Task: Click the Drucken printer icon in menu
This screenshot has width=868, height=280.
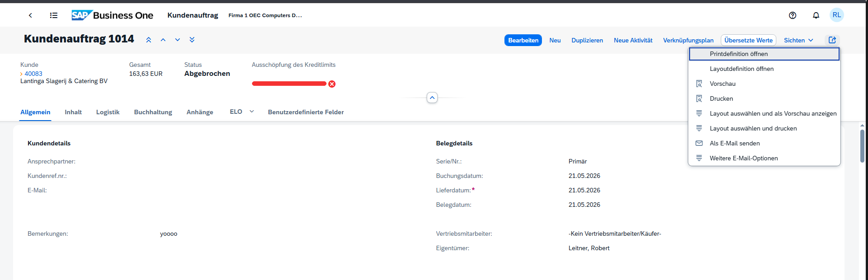Action: [699, 98]
